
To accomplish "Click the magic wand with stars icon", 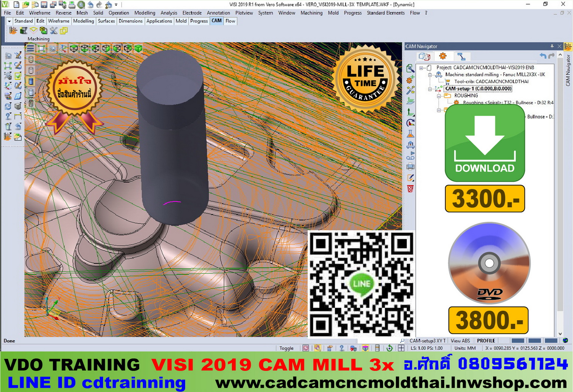I will 410,90.
